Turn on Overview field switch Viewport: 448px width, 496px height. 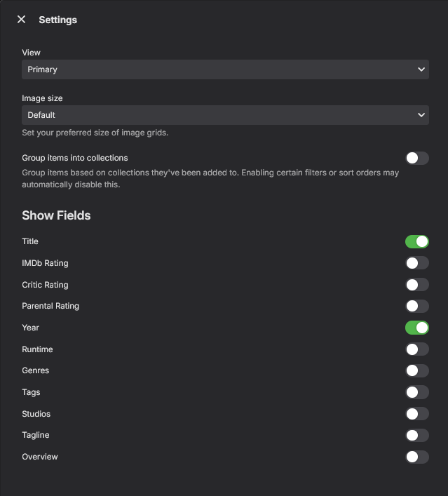[x=416, y=457]
